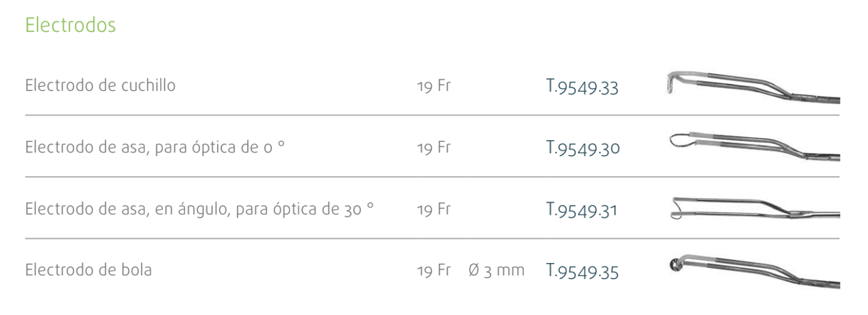Image resolution: width=868 pixels, height=315 pixels.
Task: Click 19 Fr size for 30° loop electrode
Action: click(434, 210)
